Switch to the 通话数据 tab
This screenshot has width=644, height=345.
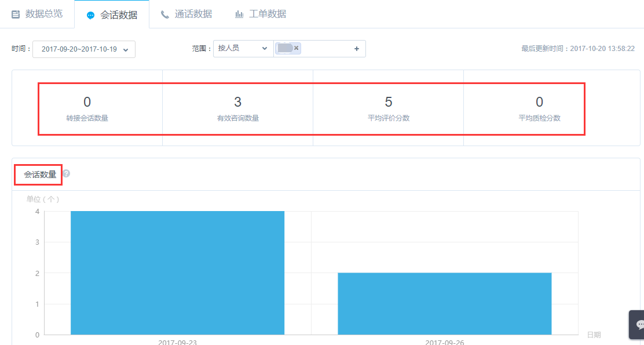[x=186, y=14]
